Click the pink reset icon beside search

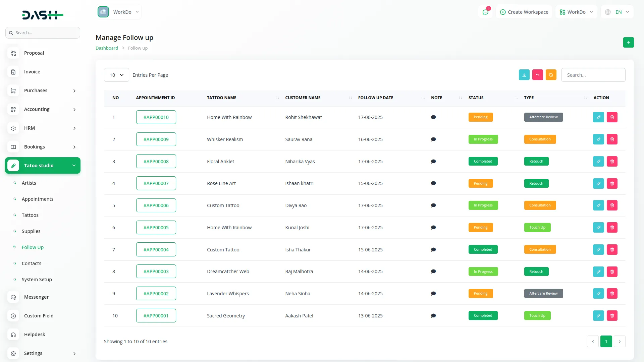coord(537,75)
